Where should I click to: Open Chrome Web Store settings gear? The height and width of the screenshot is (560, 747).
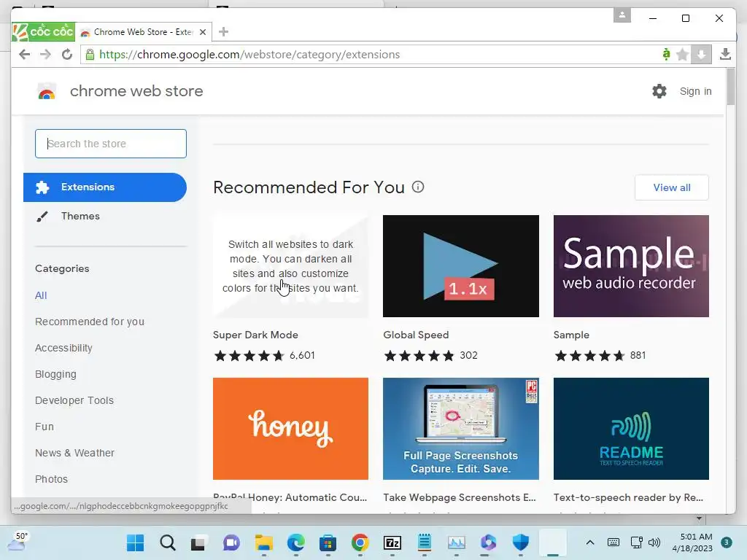coord(659,91)
